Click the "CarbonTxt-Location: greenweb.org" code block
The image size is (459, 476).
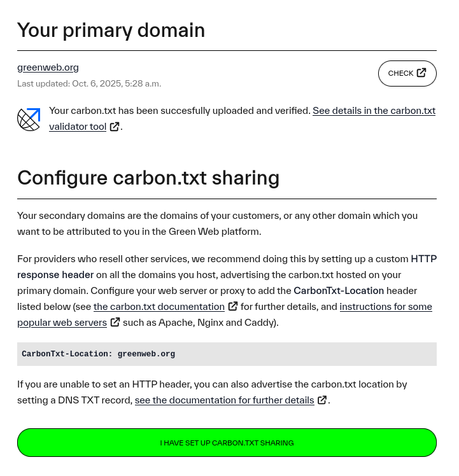point(227,354)
